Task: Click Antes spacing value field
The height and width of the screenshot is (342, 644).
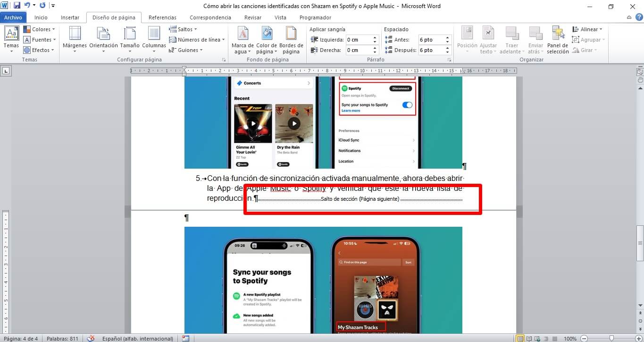Action: pyautogui.click(x=431, y=40)
